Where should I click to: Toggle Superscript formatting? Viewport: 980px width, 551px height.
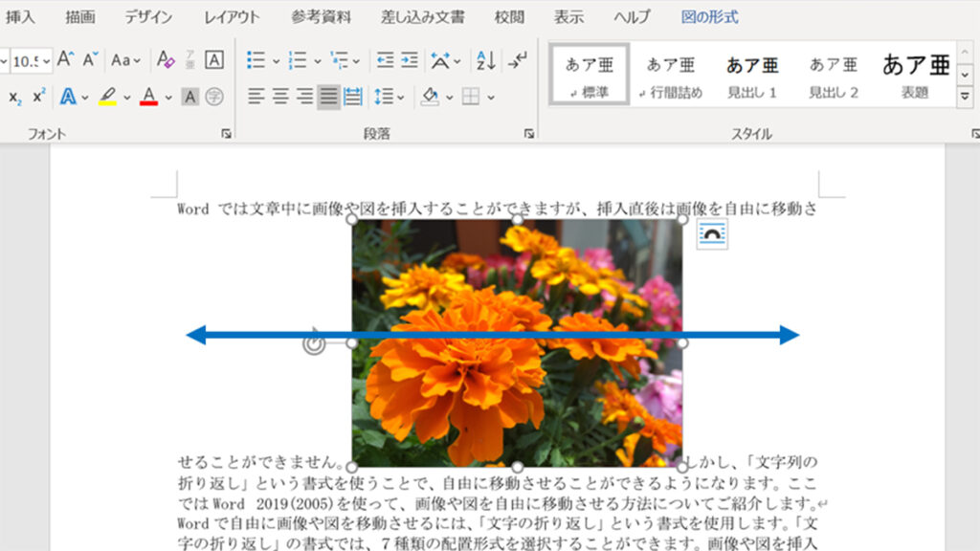tap(39, 97)
